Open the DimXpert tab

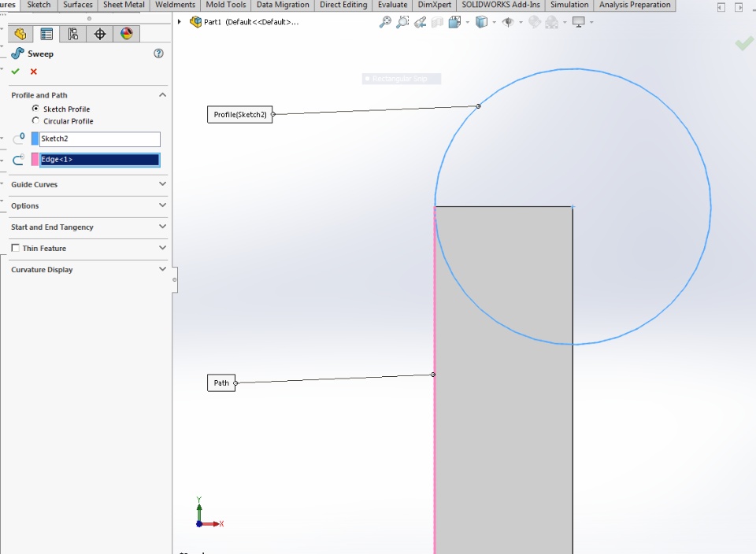point(435,5)
